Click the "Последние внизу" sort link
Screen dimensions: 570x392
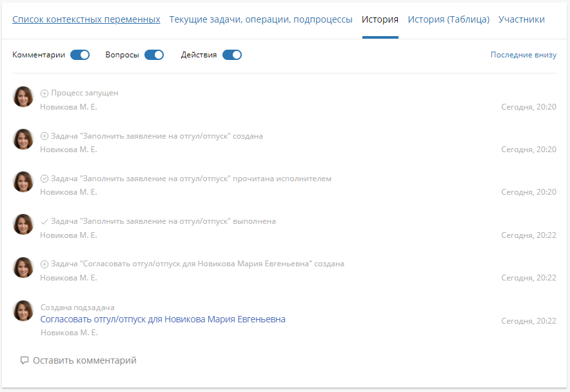(x=524, y=55)
